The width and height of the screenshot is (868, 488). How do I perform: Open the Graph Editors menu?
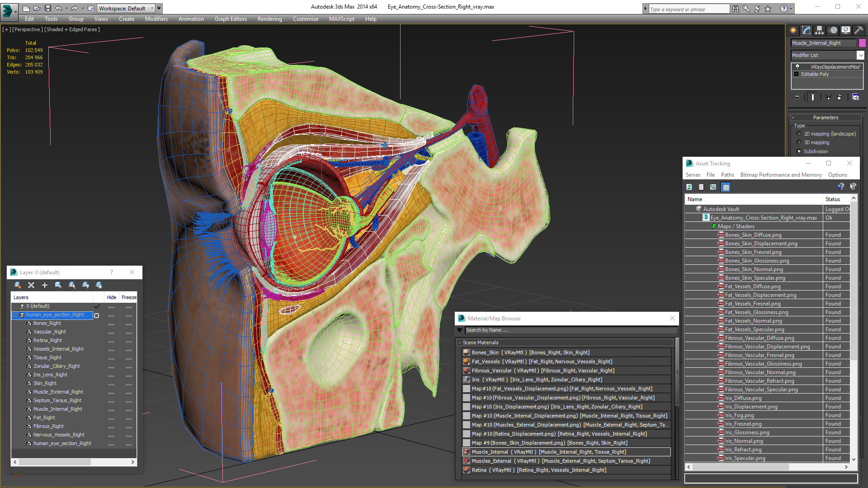(x=231, y=19)
